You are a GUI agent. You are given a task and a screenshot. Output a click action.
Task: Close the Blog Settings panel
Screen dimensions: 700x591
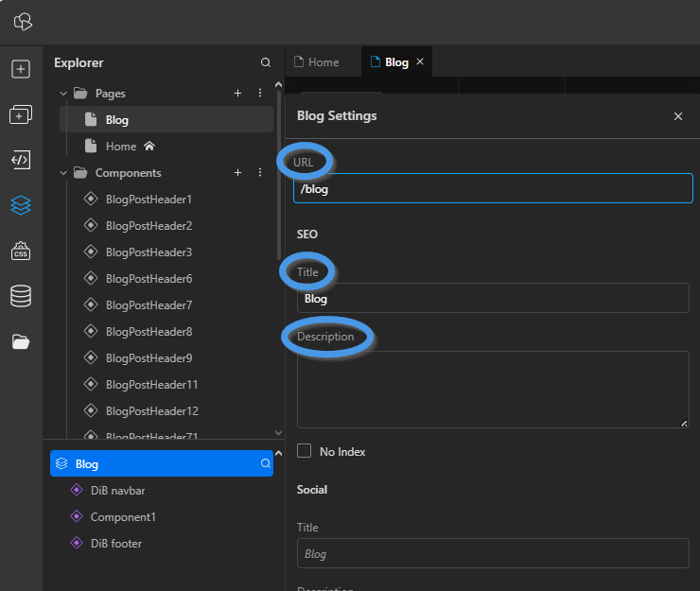click(678, 116)
